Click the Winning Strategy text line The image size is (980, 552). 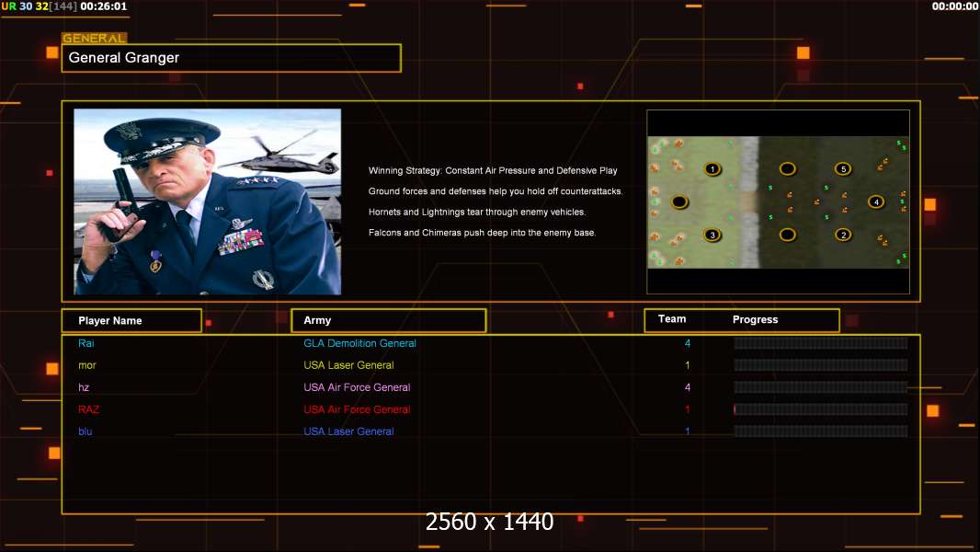pos(493,171)
